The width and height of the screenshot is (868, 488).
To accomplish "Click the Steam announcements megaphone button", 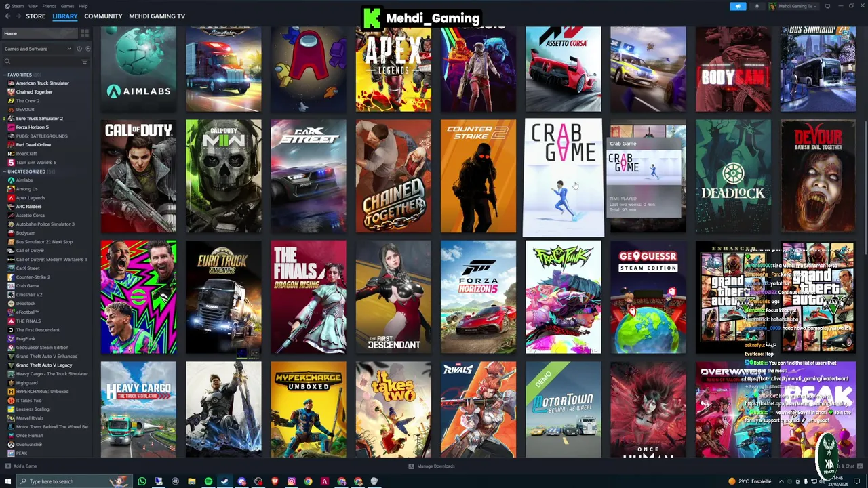I will click(738, 6).
